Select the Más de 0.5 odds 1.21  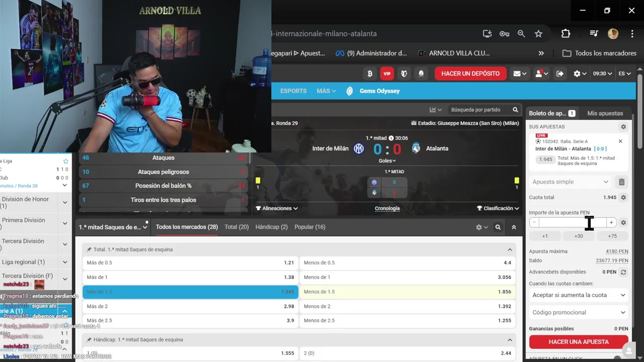point(190,262)
